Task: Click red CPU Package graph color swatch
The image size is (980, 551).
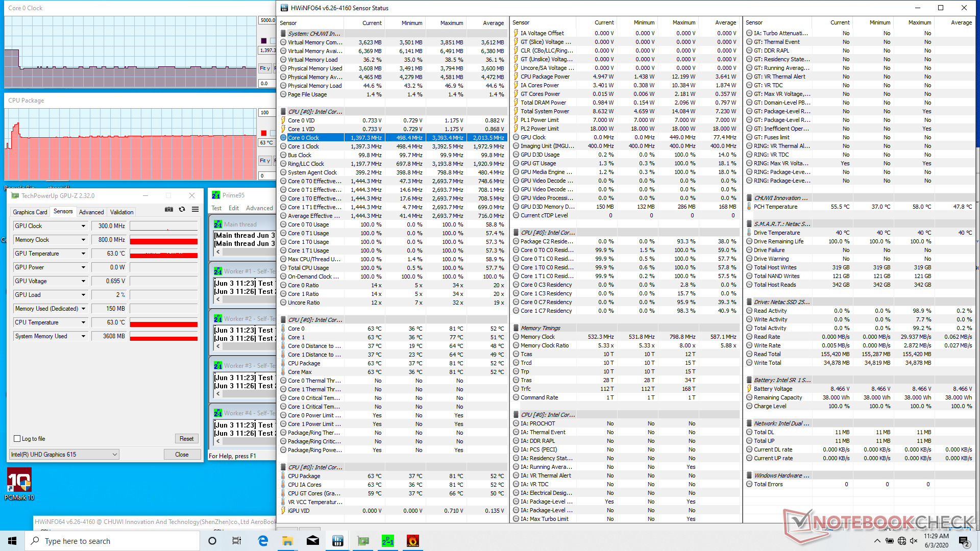Action: click(264, 133)
